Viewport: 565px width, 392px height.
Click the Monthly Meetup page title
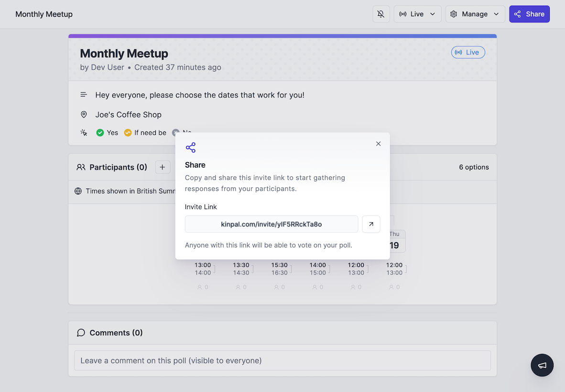click(124, 53)
